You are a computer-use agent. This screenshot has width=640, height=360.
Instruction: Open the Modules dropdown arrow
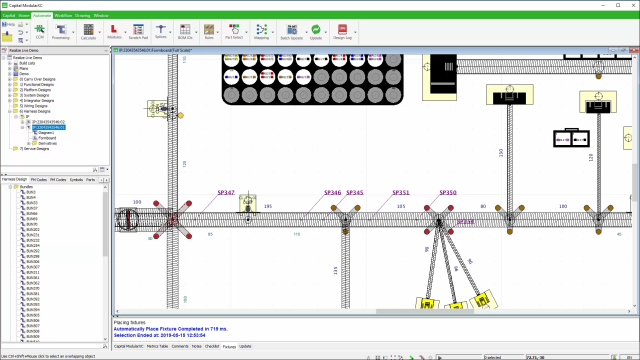(x=125, y=32)
